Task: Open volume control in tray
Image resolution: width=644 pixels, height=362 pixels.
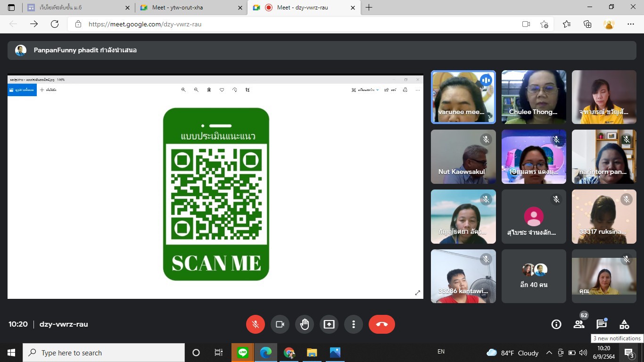Action: pos(584,353)
